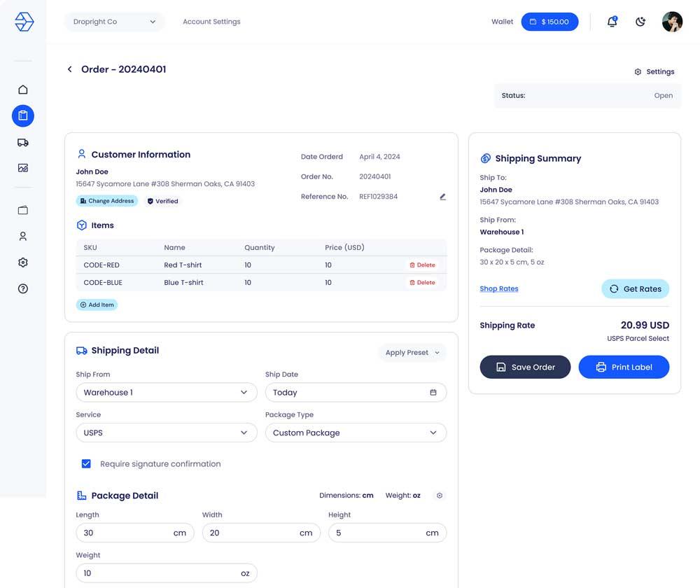
Task: Uncheck Require signature confirmation checkbox
Action: coord(86,463)
